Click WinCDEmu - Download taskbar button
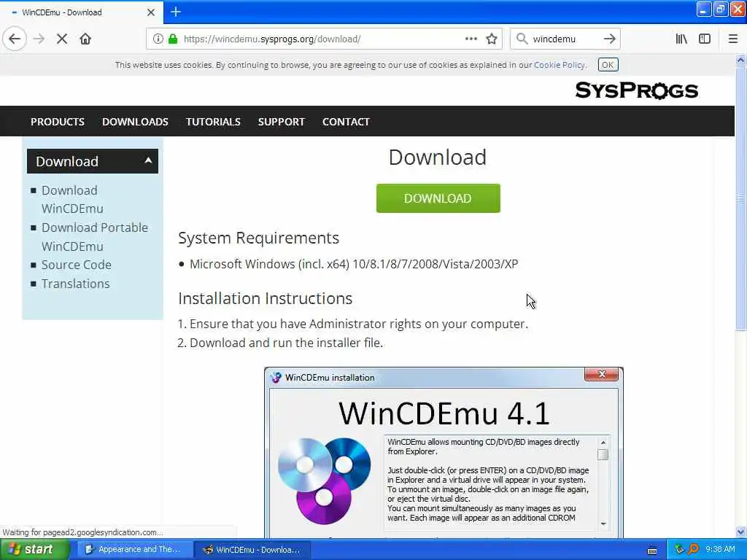 click(x=252, y=550)
